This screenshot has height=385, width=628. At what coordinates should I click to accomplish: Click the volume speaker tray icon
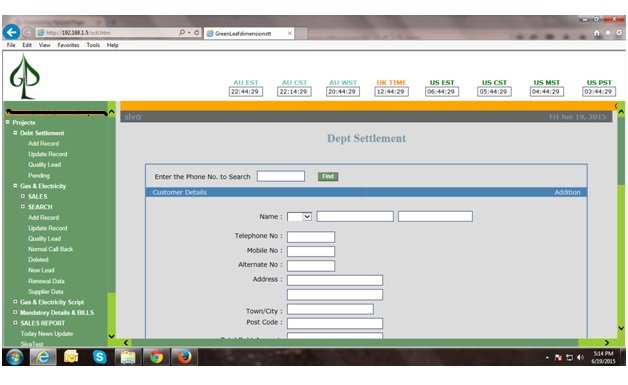pos(580,357)
